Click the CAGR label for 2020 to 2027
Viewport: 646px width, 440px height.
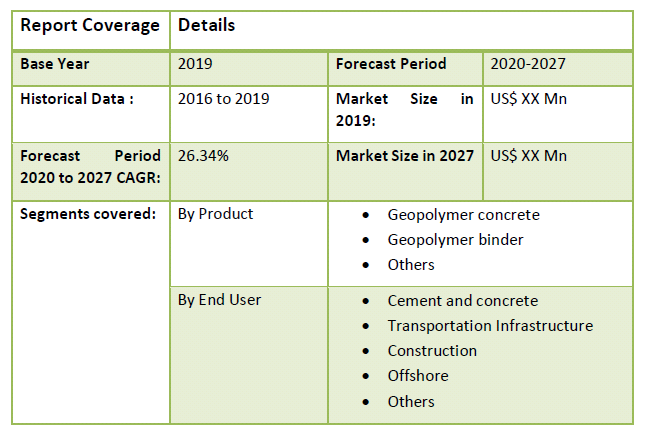coord(90,166)
